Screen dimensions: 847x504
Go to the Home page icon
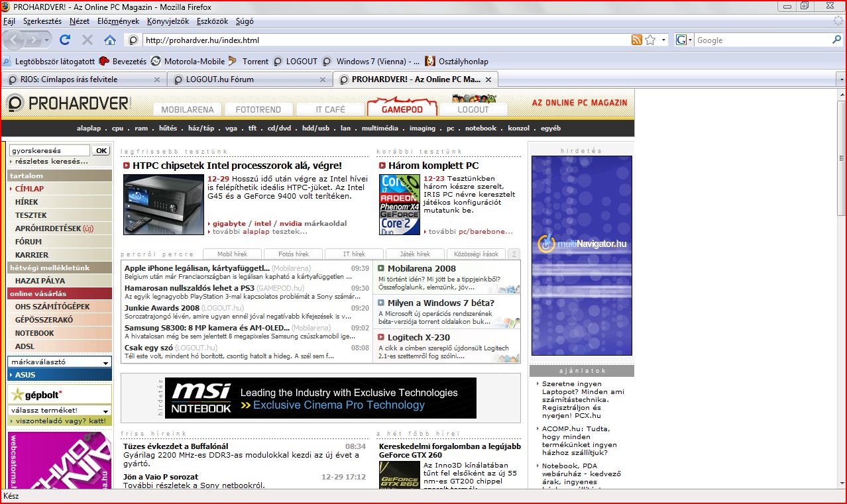109,40
